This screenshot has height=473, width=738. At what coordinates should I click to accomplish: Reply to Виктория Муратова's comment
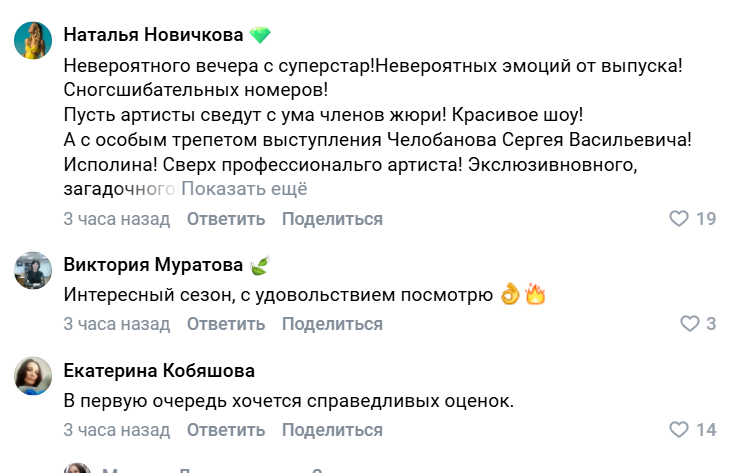[226, 324]
